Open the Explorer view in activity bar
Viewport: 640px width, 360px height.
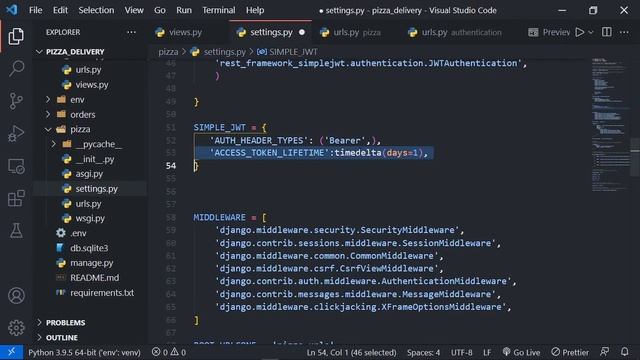coord(16,36)
